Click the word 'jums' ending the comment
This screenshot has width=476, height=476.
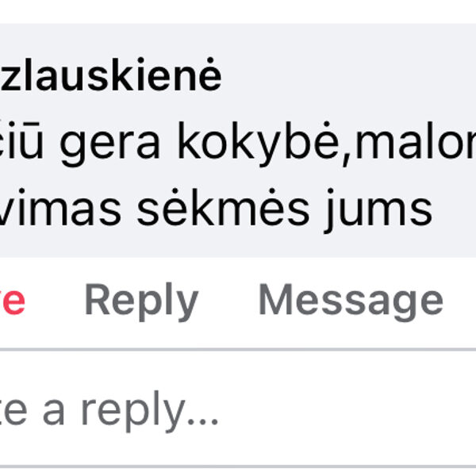378,210
